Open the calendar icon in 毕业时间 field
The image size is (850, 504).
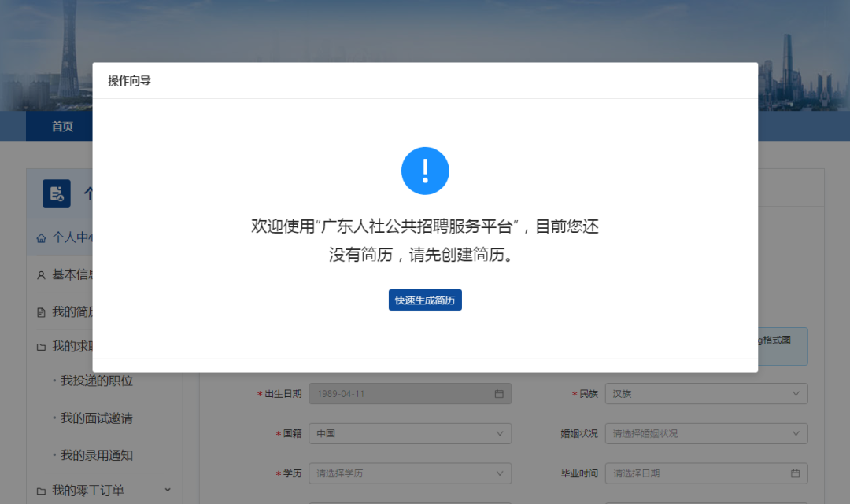[795, 473]
